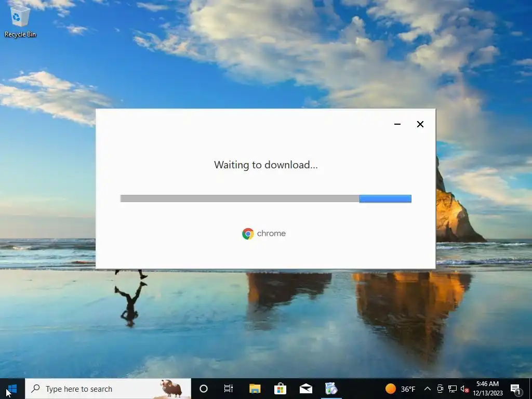Click the Chrome logo in the installer
Viewport: 532px width, 399px height.
pyautogui.click(x=248, y=234)
